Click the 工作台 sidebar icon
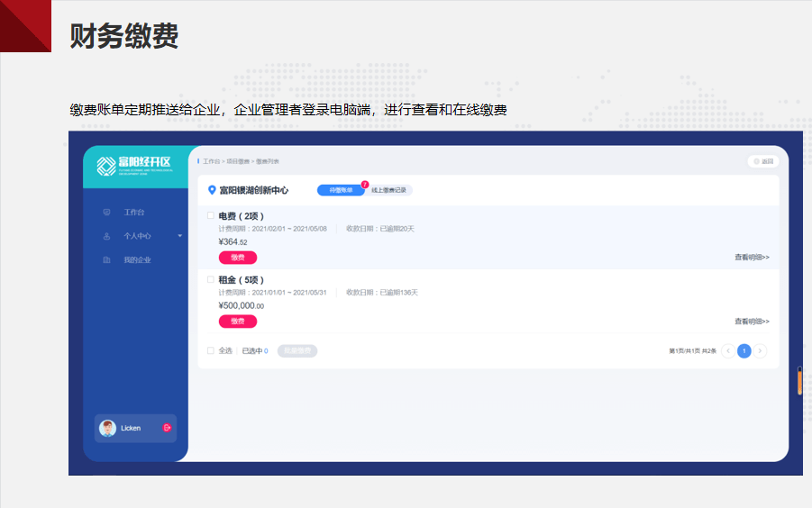Viewport: 812px width, 508px height. (106, 213)
